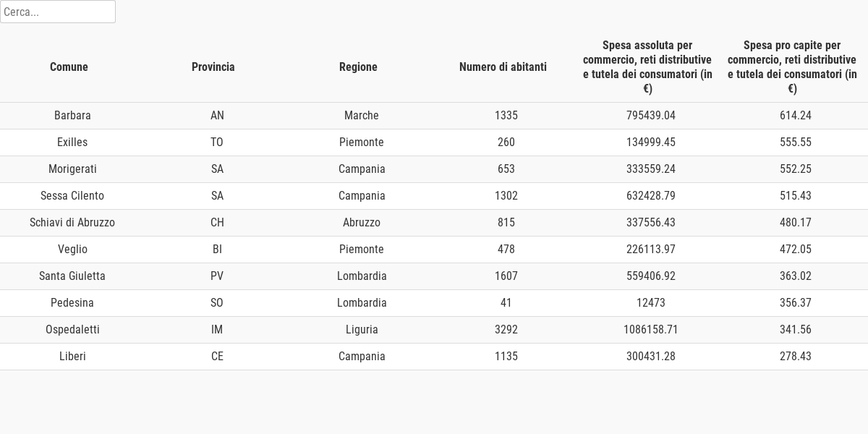Click the Ospedaletti comune cell
This screenshot has height=434, width=868.
(x=72, y=330)
